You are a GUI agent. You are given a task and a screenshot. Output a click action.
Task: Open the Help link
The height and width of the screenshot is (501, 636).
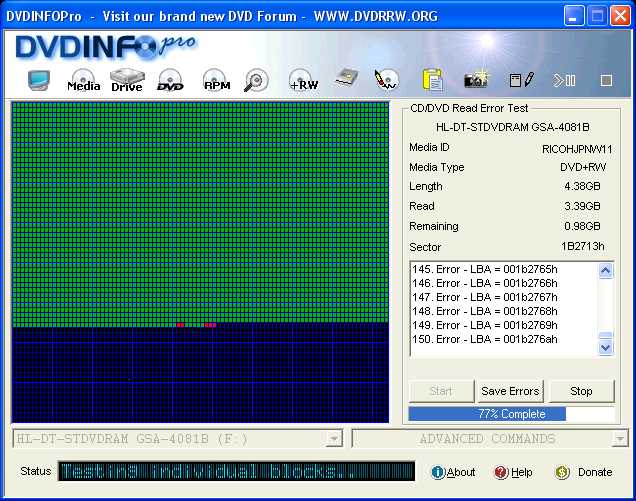[522, 472]
